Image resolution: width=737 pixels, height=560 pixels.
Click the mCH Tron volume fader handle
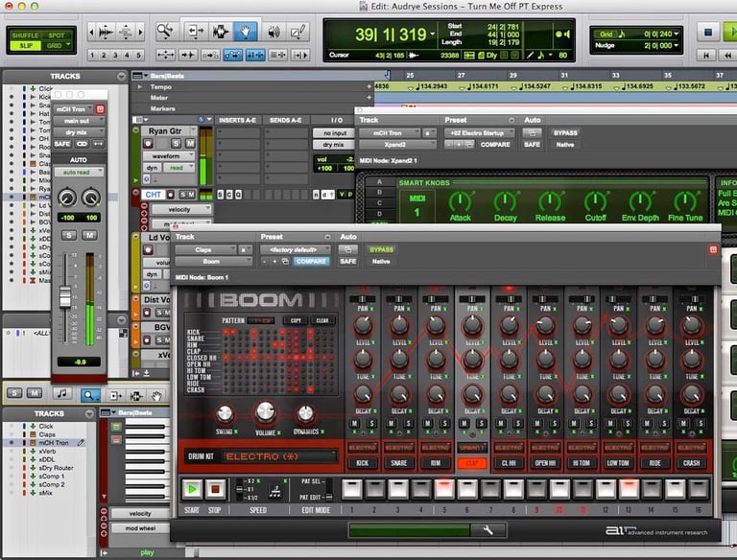click(x=65, y=296)
